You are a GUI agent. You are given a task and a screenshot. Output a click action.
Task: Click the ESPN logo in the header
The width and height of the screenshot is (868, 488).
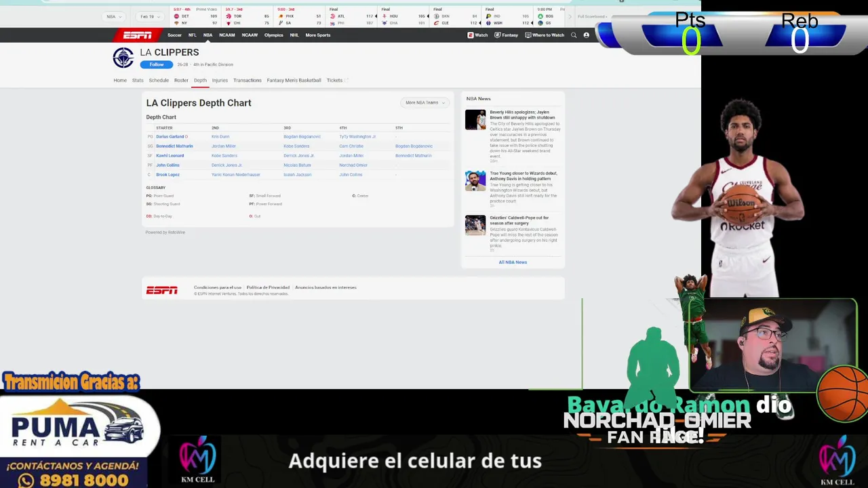point(137,35)
